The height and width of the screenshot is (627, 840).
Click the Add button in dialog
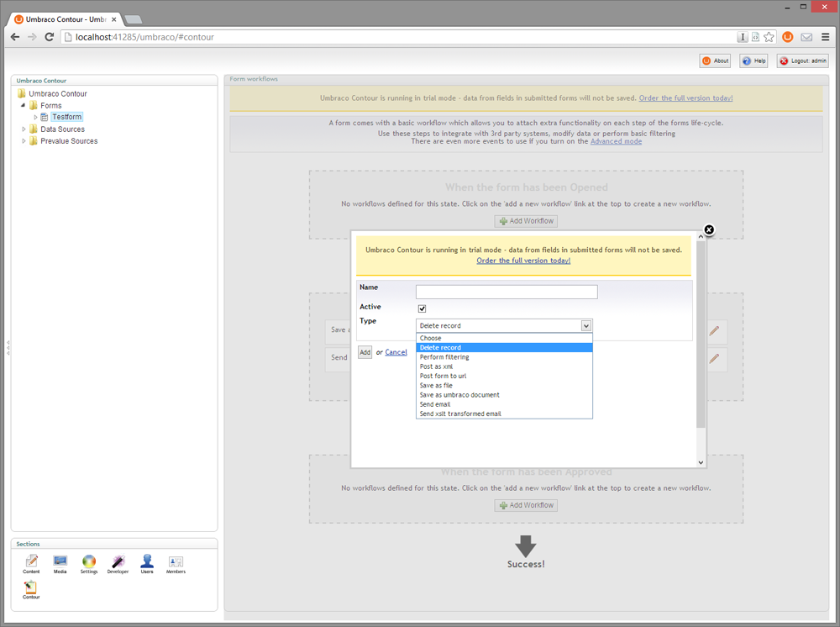pyautogui.click(x=365, y=352)
